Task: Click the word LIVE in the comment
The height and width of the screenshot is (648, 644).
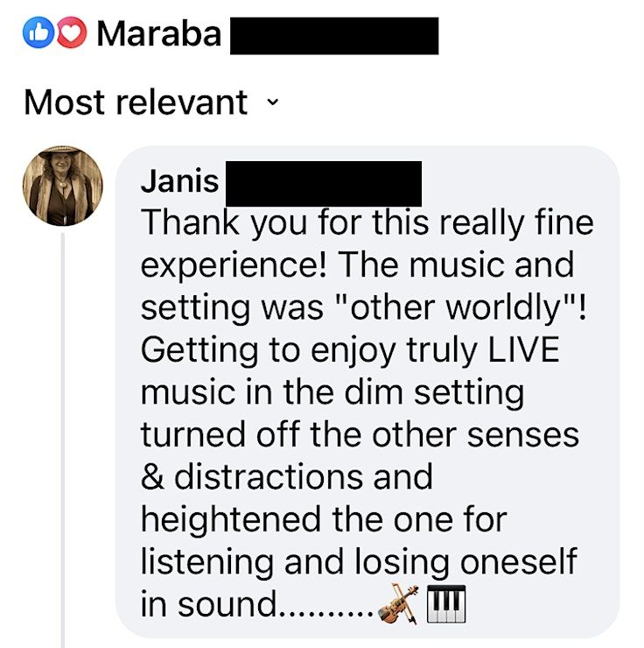Action: pos(523,349)
